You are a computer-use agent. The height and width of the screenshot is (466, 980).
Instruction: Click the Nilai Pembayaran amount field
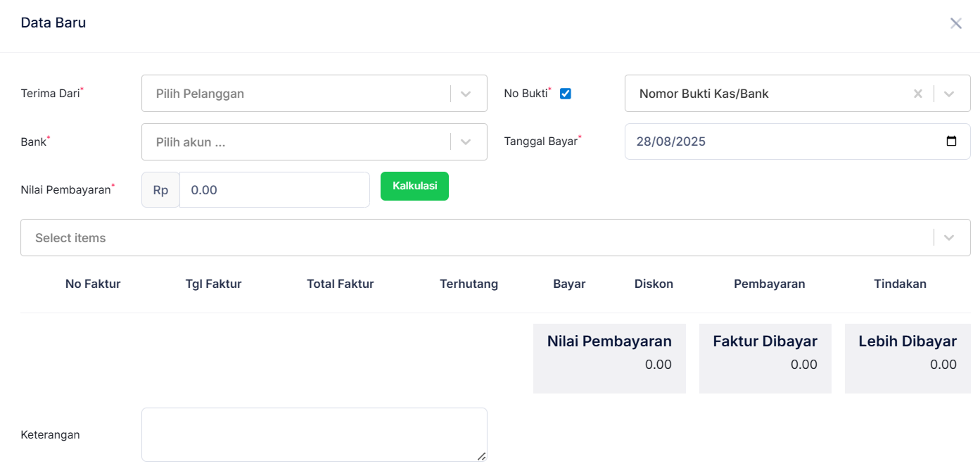click(x=274, y=189)
